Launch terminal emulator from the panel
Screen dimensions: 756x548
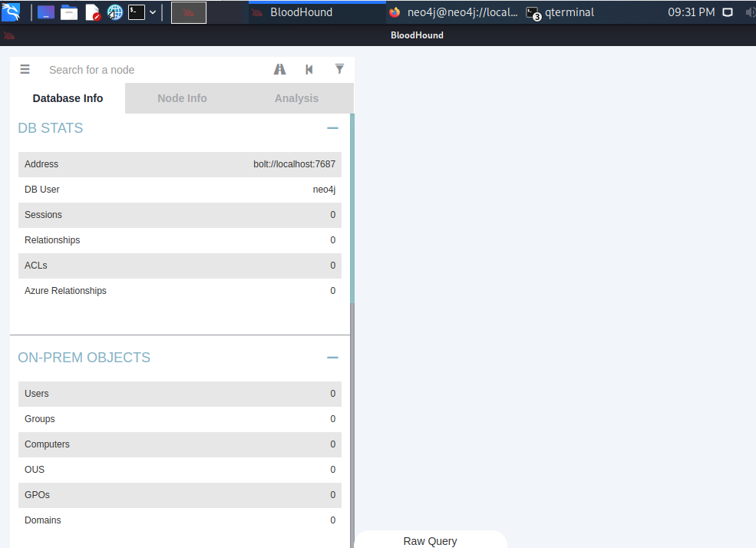pyautogui.click(x=137, y=12)
